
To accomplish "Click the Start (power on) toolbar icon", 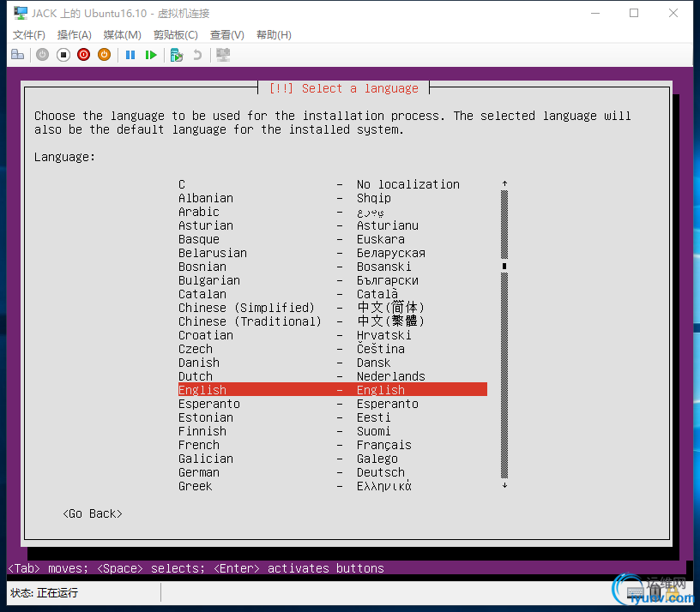I will (x=42, y=55).
